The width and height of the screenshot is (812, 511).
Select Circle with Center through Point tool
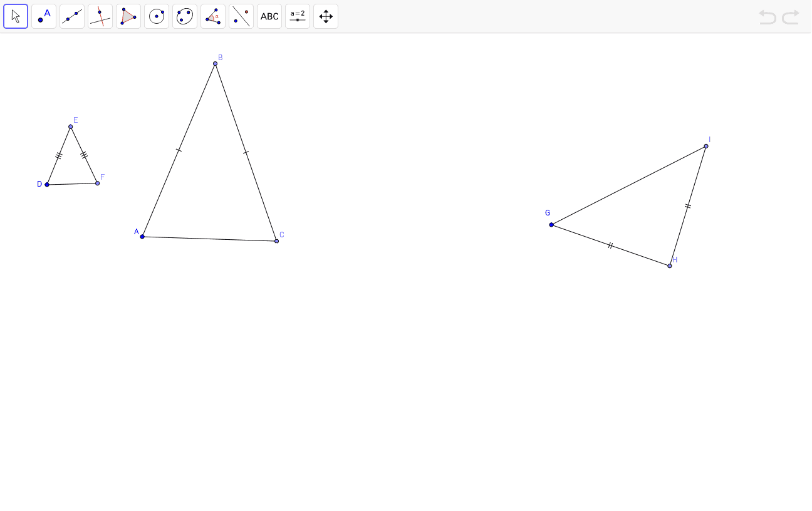pyautogui.click(x=157, y=16)
